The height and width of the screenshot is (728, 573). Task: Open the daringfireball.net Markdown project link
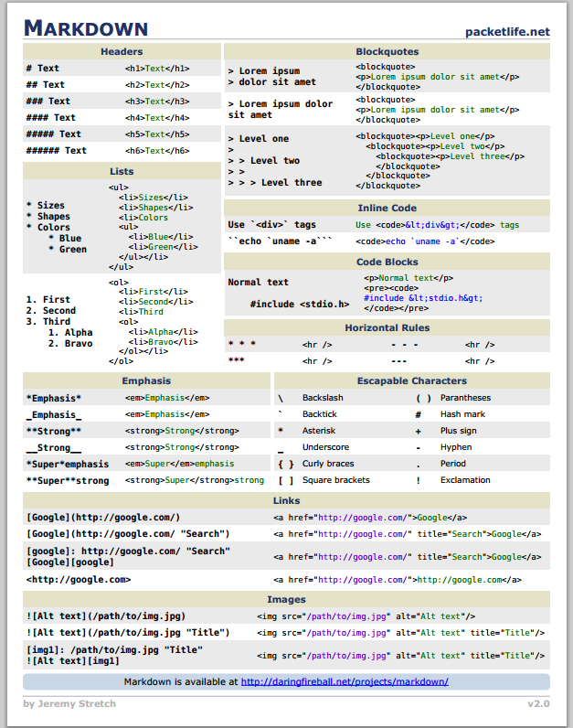[345, 681]
